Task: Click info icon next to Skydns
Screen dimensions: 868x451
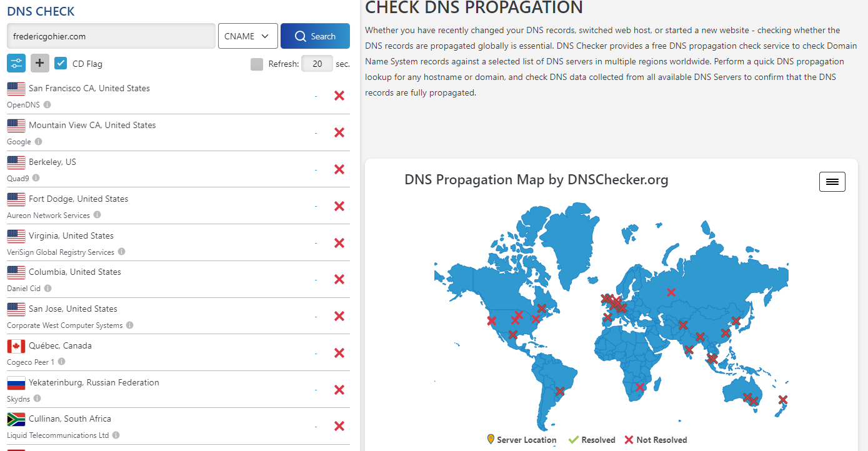Action: [x=37, y=399]
